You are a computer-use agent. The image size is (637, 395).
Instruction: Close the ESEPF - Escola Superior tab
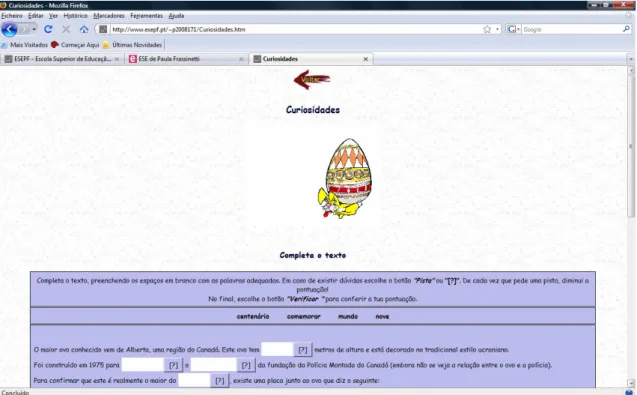[x=117, y=59]
